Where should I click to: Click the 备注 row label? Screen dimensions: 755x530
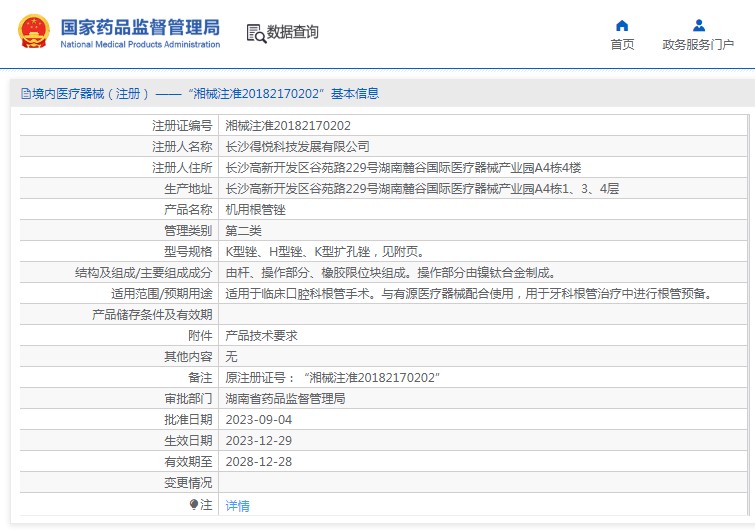coord(200,378)
